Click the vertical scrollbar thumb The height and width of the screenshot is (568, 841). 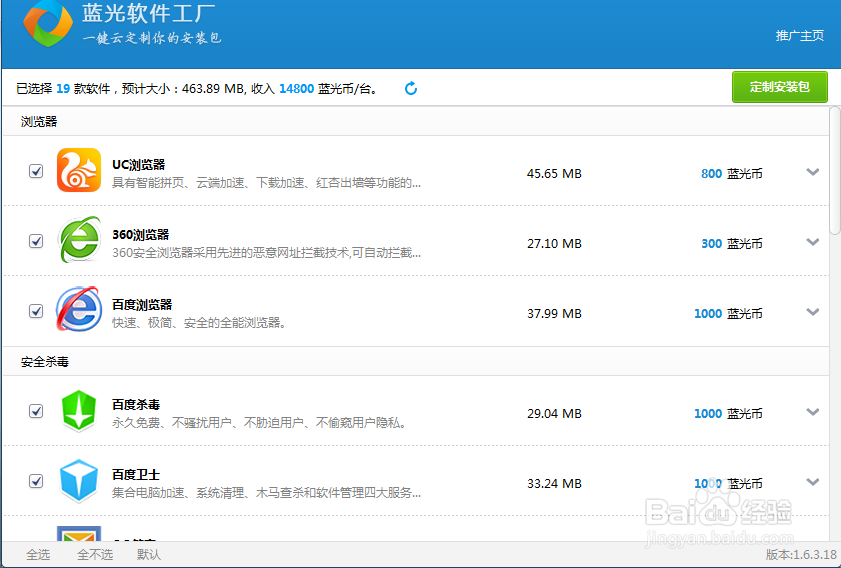pyautogui.click(x=835, y=170)
